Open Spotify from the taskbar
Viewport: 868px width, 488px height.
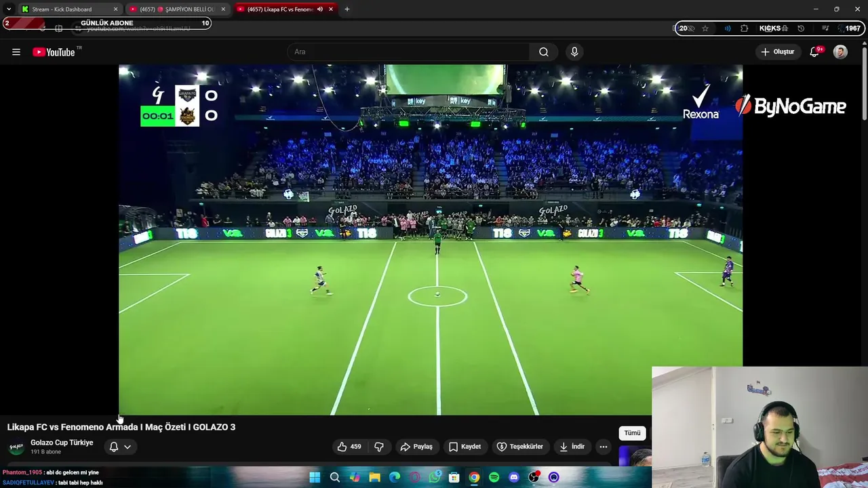point(494,478)
